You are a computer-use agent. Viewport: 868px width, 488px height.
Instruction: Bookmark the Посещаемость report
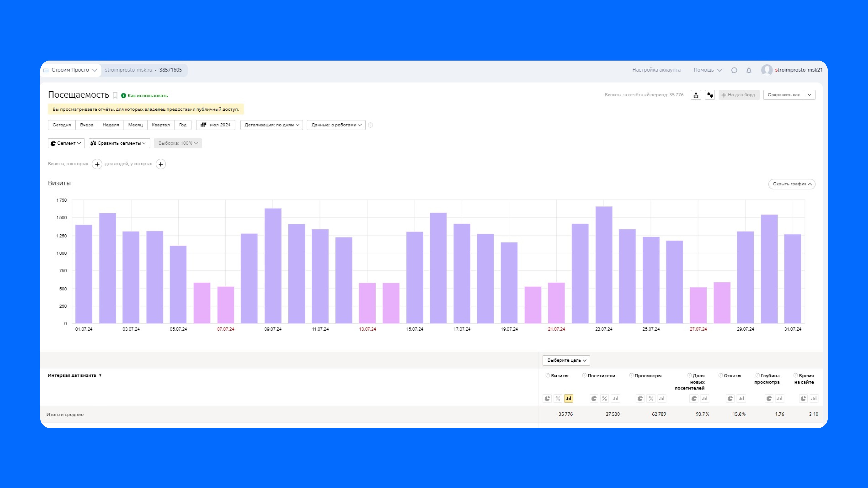click(115, 95)
